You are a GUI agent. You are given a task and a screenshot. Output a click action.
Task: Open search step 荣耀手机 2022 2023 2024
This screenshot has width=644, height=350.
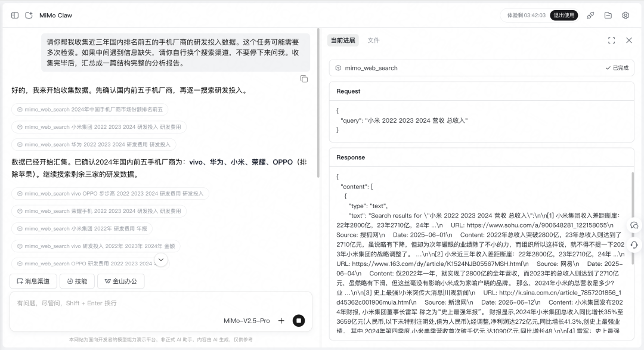click(98, 211)
